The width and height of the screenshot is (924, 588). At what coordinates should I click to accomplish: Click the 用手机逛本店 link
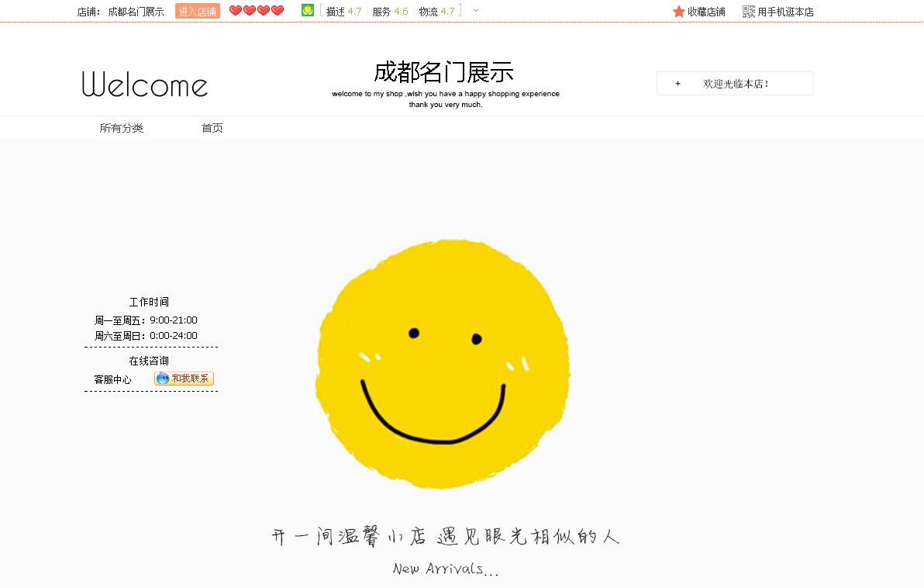point(784,11)
